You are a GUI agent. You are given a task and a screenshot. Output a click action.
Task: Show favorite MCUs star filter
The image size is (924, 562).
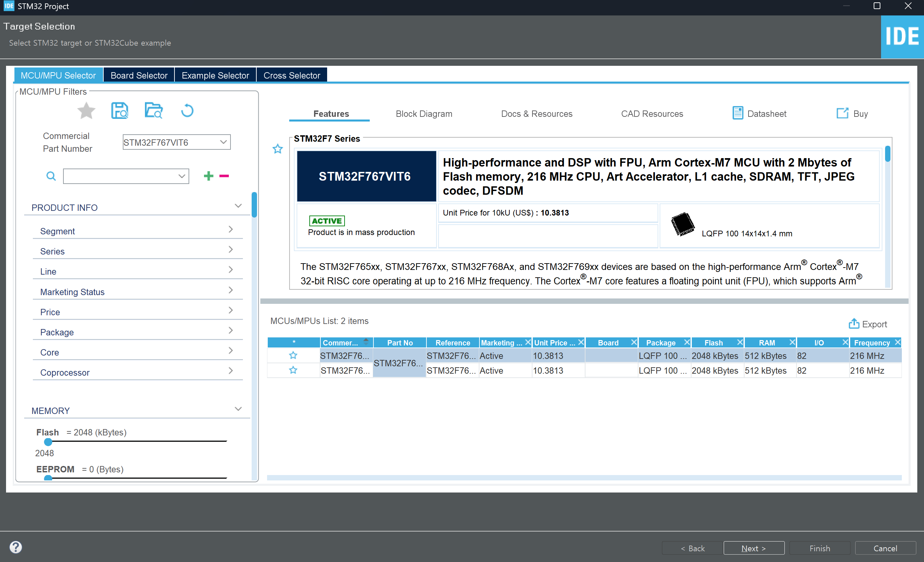(x=86, y=111)
